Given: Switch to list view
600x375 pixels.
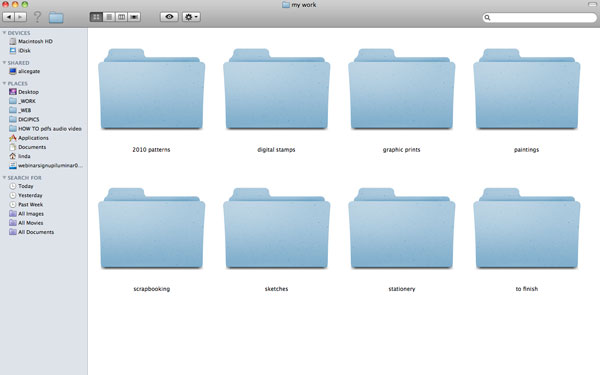Looking at the screenshot, I should coord(109,17).
